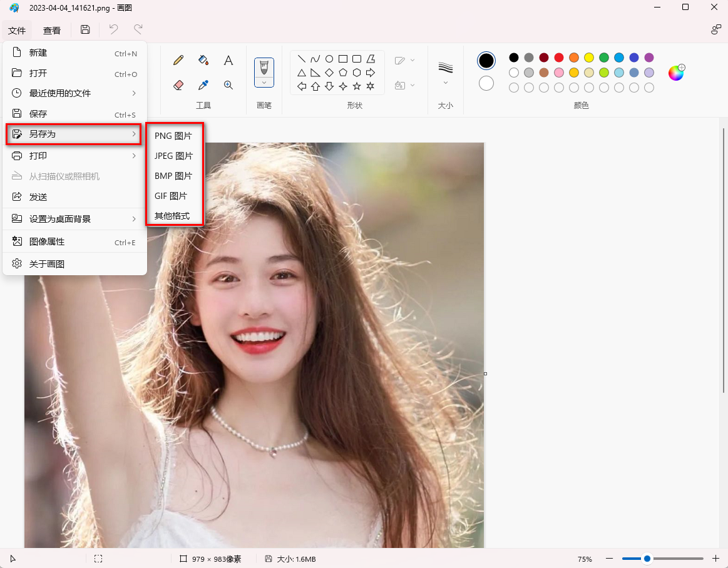The width and height of the screenshot is (728, 568).
Task: Click the zoom slider handle
Action: tap(647, 559)
